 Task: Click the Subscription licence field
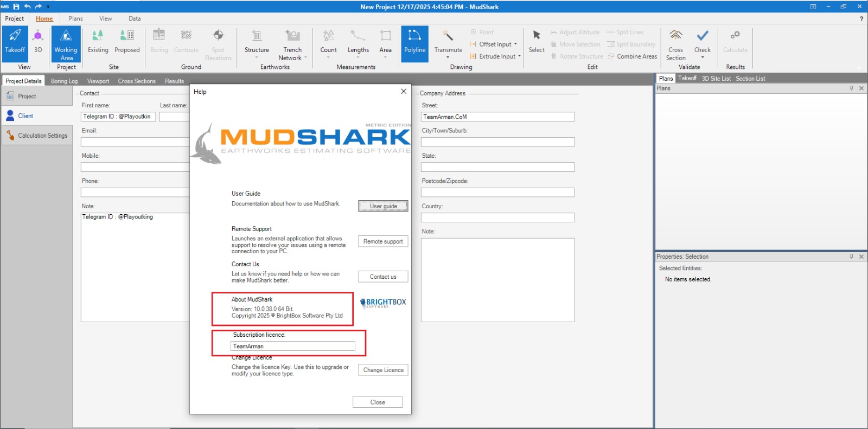293,346
